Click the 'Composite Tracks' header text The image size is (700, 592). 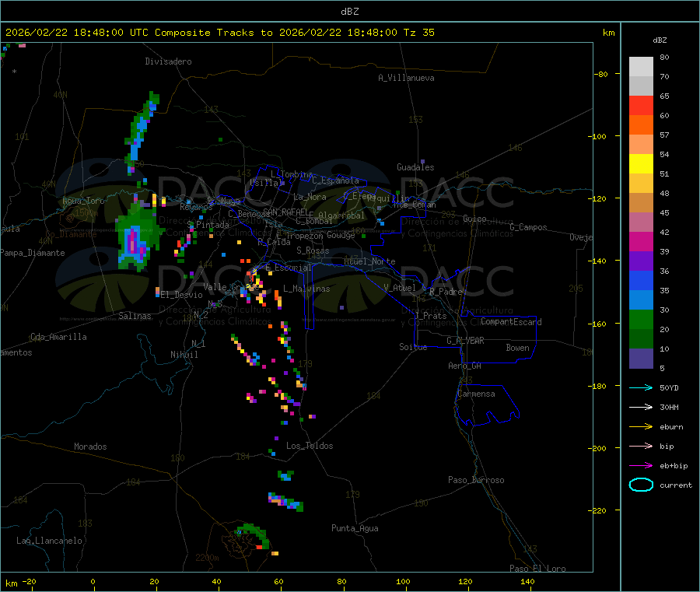click(x=204, y=33)
